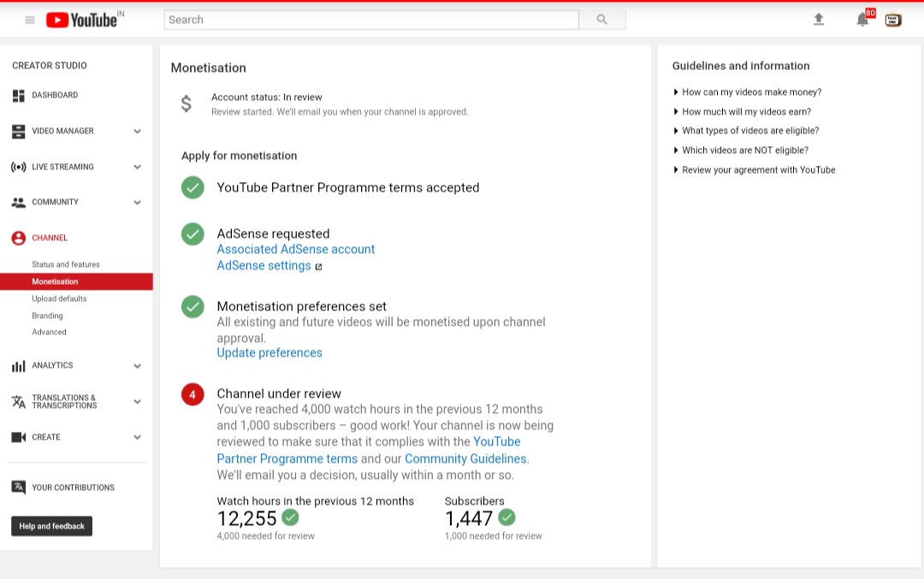Open Status and features under Channel

point(65,264)
